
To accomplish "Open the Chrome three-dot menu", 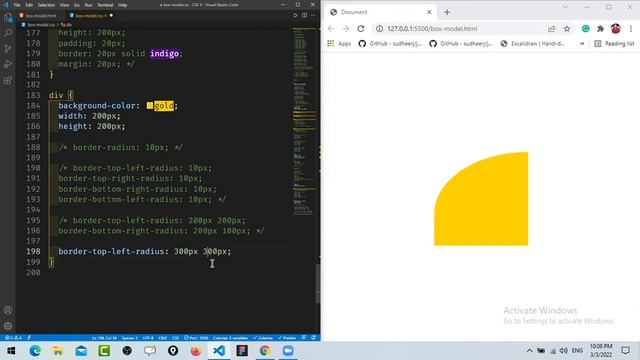I will (x=631, y=29).
